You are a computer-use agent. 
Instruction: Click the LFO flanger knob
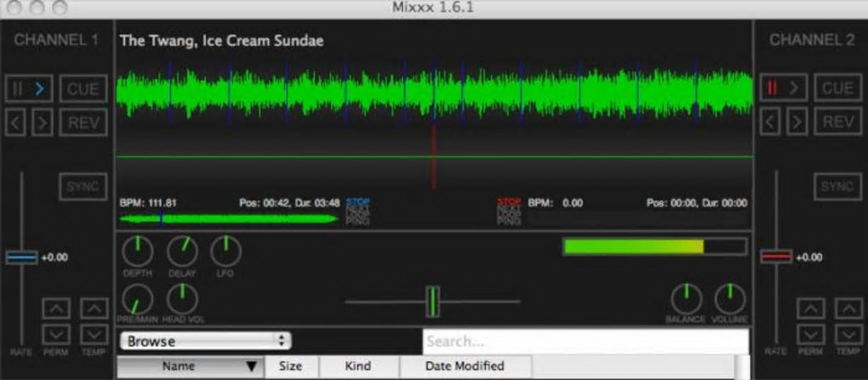click(226, 251)
